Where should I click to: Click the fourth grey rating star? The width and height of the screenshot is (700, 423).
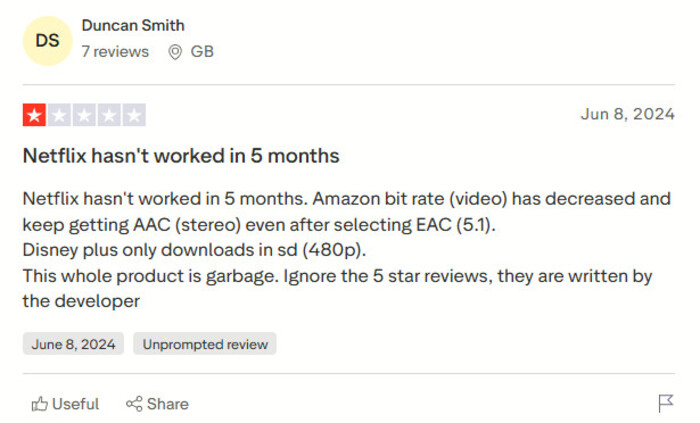click(x=109, y=115)
